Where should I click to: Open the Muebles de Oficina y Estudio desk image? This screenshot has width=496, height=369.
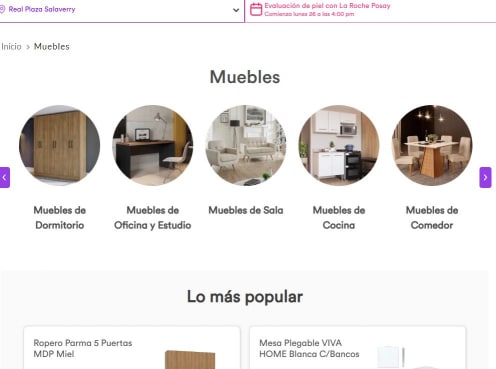(153, 145)
